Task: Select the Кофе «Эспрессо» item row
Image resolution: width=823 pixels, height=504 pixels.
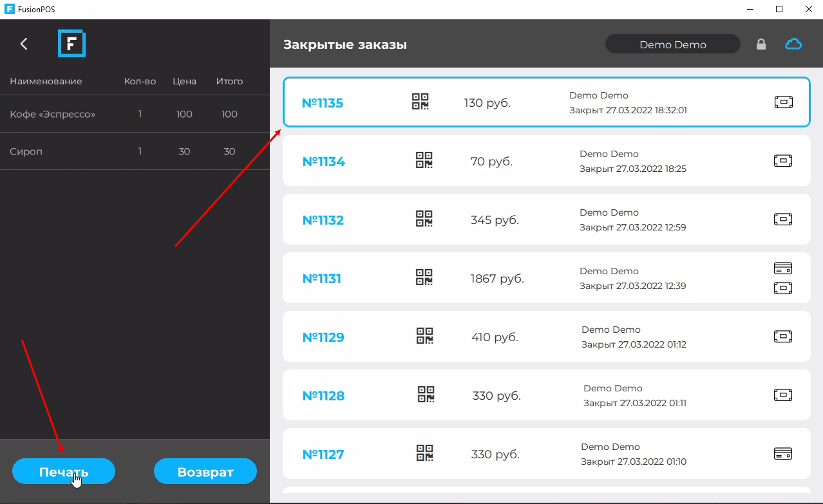Action: tap(135, 114)
